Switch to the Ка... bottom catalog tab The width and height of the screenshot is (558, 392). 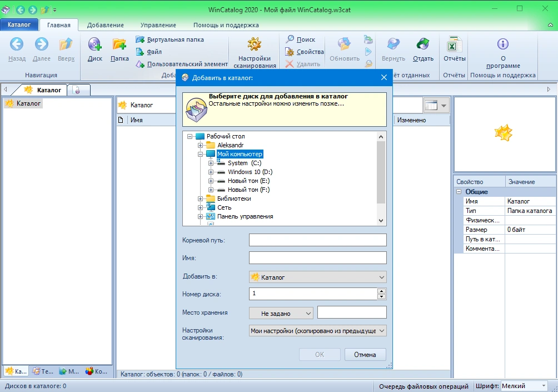click(x=16, y=371)
